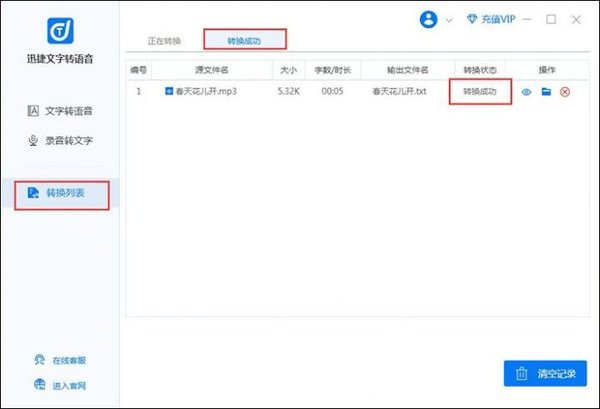
Task: Click the 字数/时长 column header
Action: click(x=333, y=70)
